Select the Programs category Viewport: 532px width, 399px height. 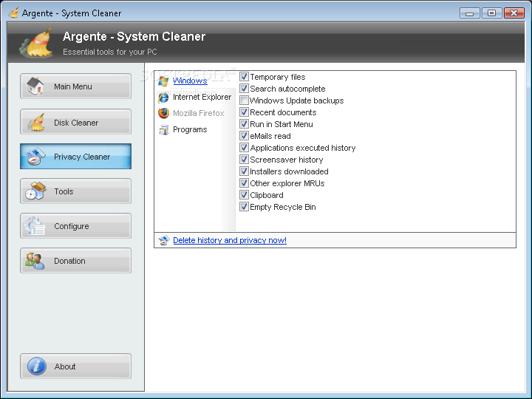click(x=190, y=129)
